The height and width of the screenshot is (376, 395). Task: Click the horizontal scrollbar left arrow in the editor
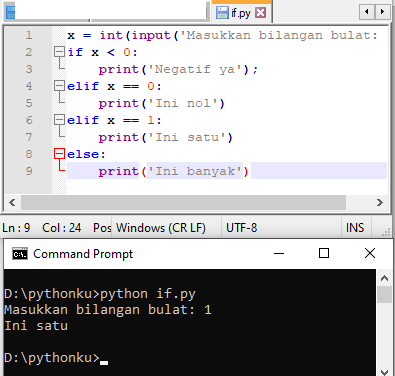tap(12, 202)
